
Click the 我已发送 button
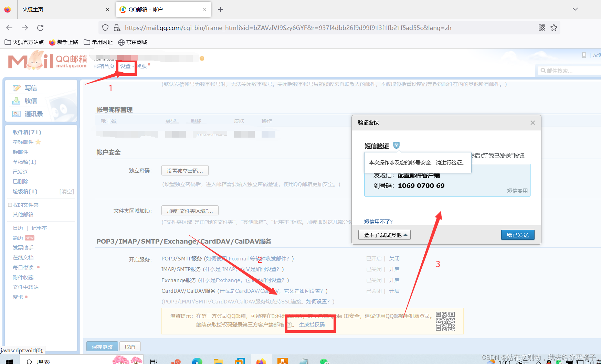(518, 235)
